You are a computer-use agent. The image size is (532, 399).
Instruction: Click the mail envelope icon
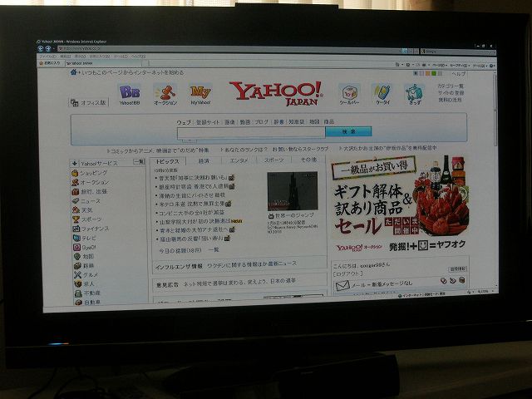point(342,286)
